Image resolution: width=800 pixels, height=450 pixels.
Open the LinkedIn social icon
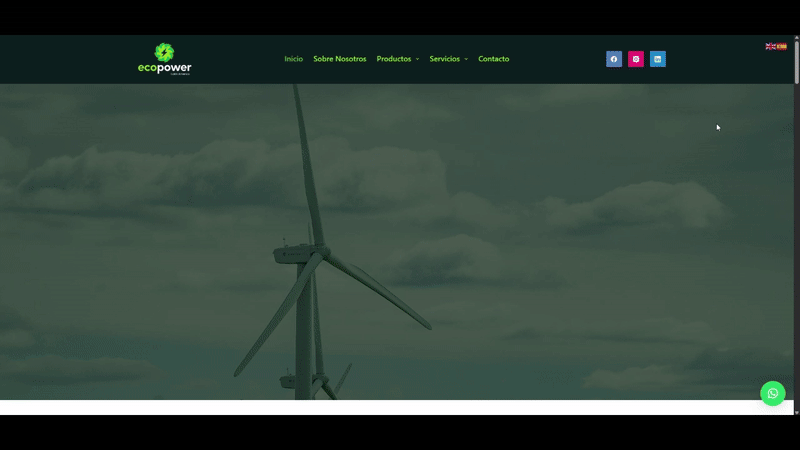pos(658,59)
